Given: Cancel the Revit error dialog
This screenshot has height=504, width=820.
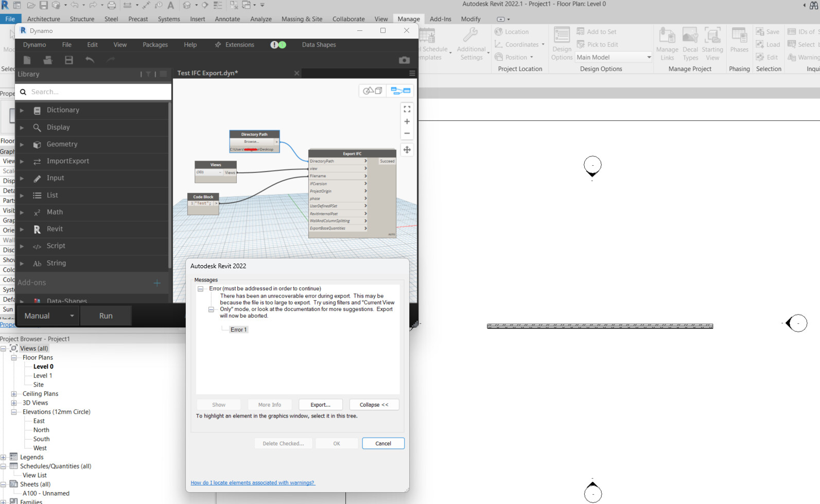Looking at the screenshot, I should pos(383,443).
